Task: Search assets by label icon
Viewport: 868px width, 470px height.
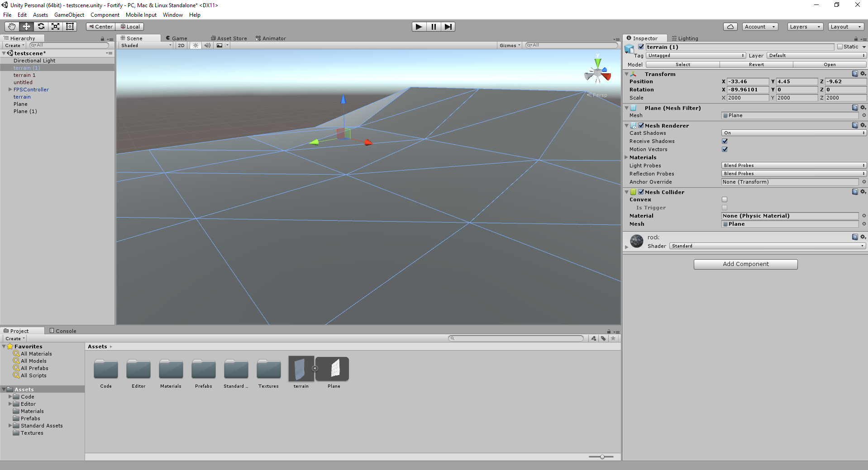Action: [603, 338]
